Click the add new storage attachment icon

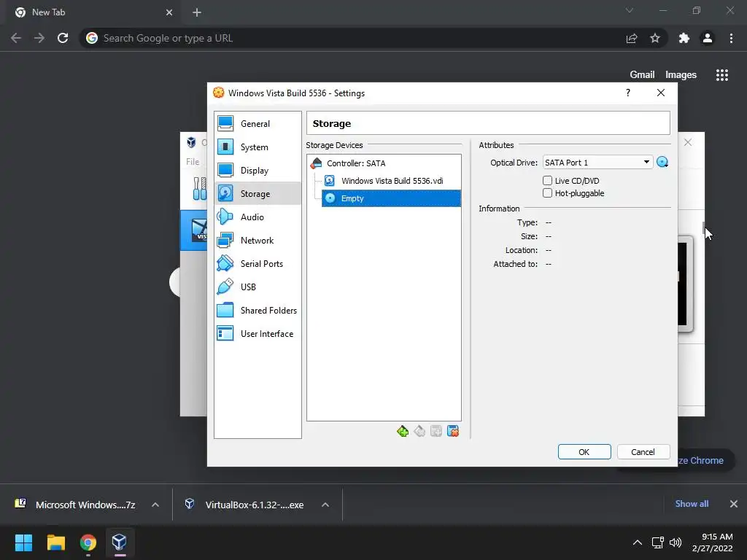(436, 432)
